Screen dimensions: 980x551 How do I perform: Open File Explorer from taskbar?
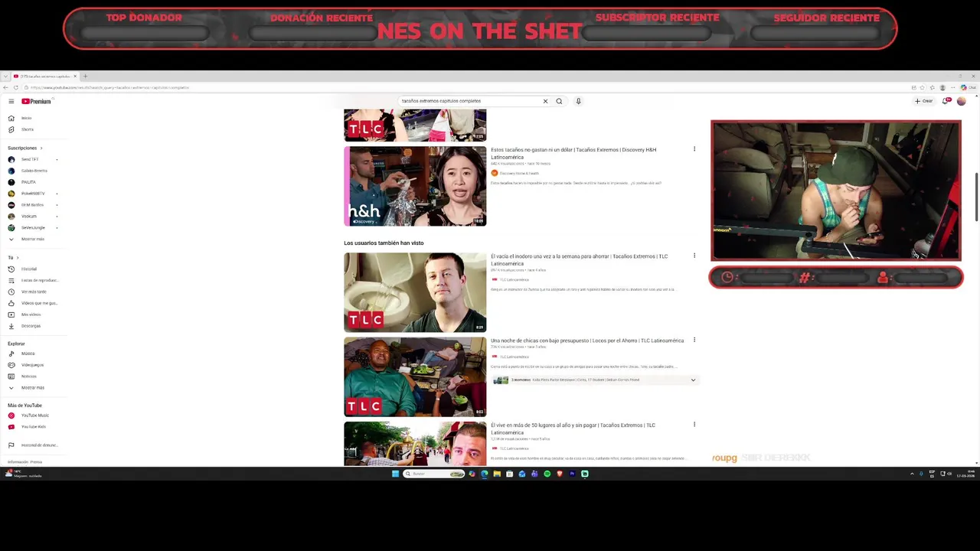tap(497, 474)
